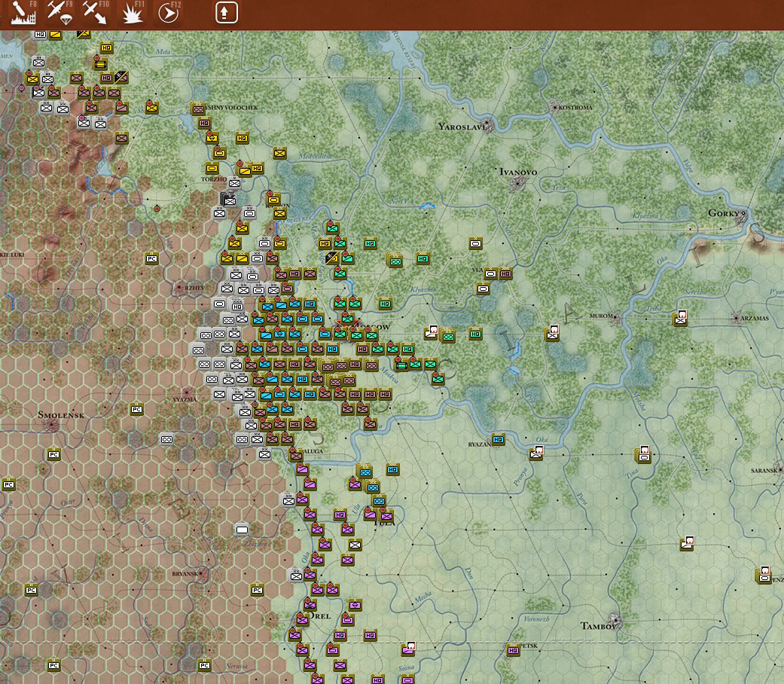The height and width of the screenshot is (684, 784).
Task: Select the purple recon unit northeast of Orel
Action: tap(355, 605)
